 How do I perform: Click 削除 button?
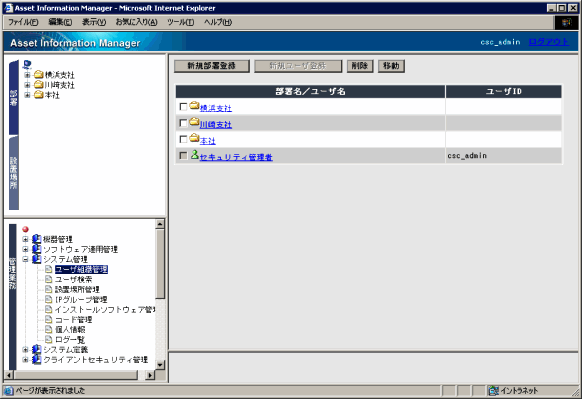coord(360,66)
